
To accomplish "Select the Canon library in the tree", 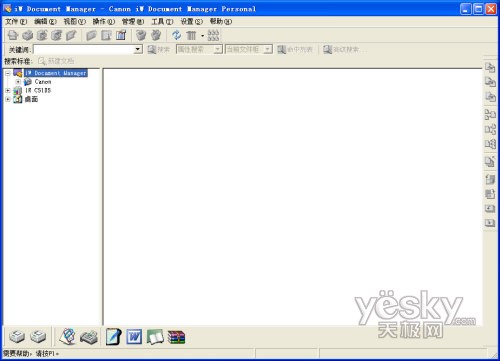I will (x=43, y=82).
